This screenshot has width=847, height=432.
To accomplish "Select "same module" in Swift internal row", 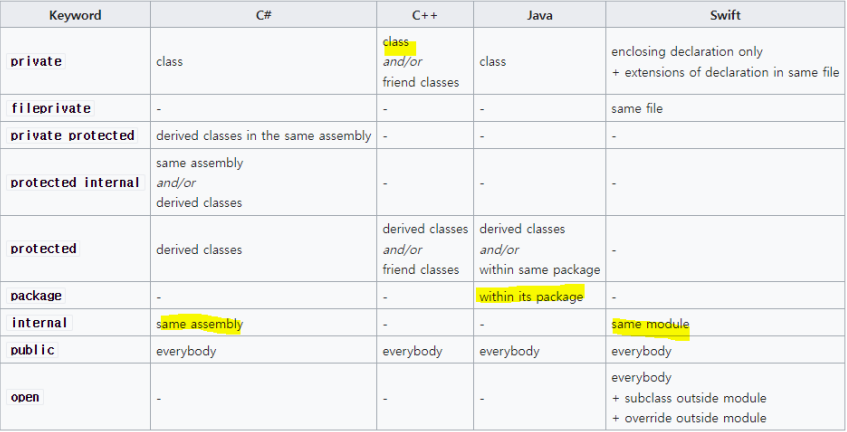I will click(650, 324).
